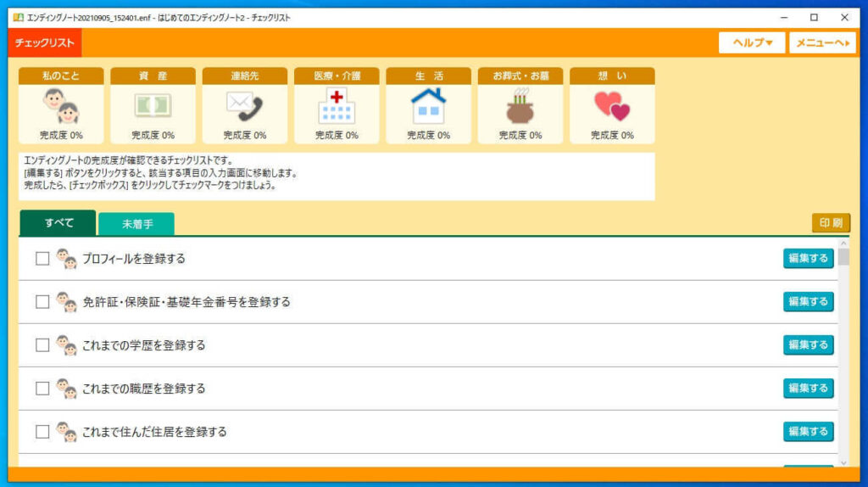Viewport: 868px width, 487px height.
Task: Open the お葬式・お墓 incense category card
Action: click(x=520, y=105)
